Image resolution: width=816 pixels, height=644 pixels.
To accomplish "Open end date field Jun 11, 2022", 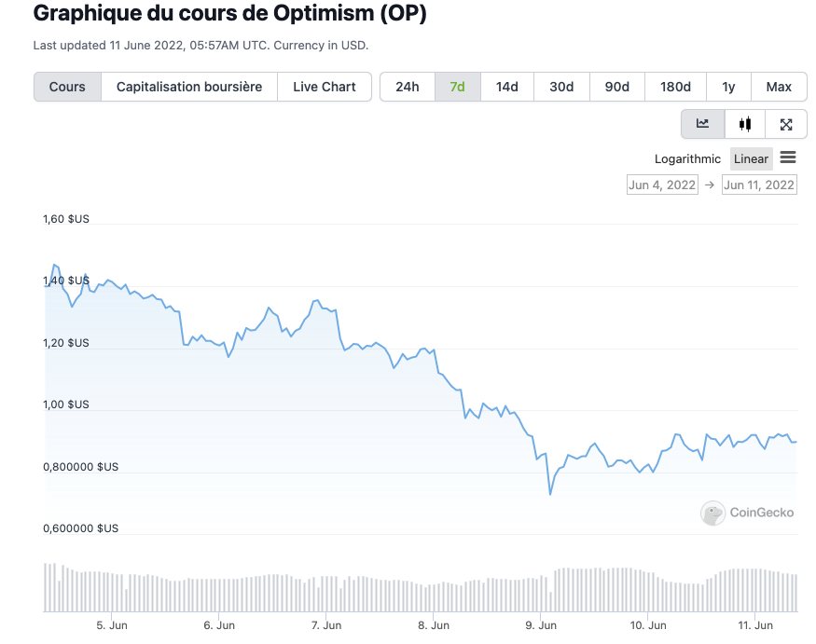I will tap(759, 185).
